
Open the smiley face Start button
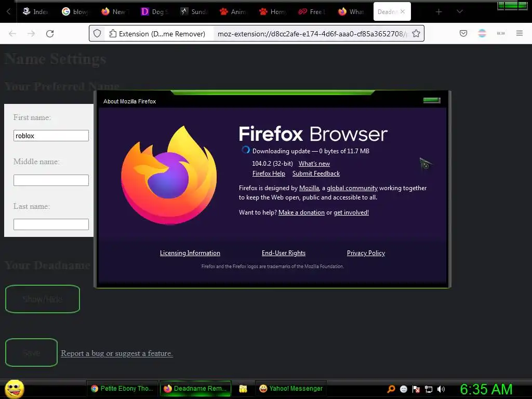(x=14, y=389)
